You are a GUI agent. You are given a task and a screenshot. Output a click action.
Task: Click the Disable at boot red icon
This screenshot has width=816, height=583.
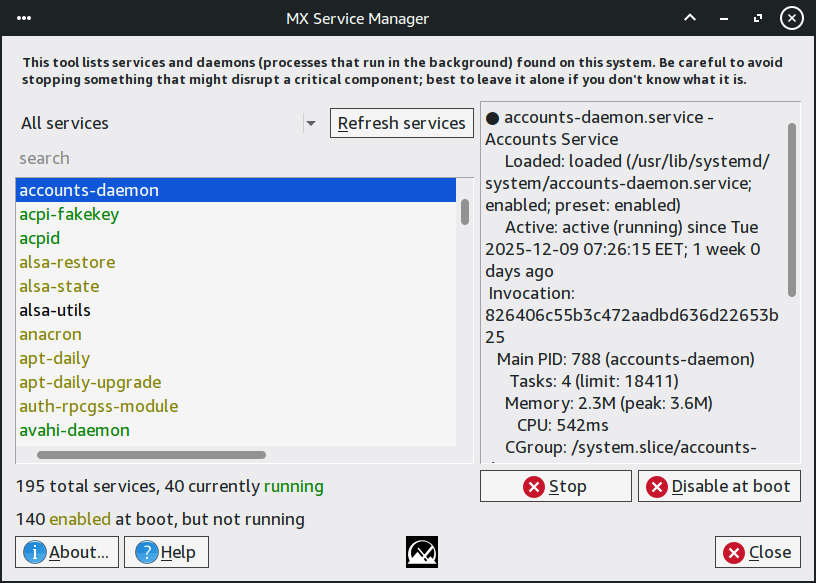657,487
